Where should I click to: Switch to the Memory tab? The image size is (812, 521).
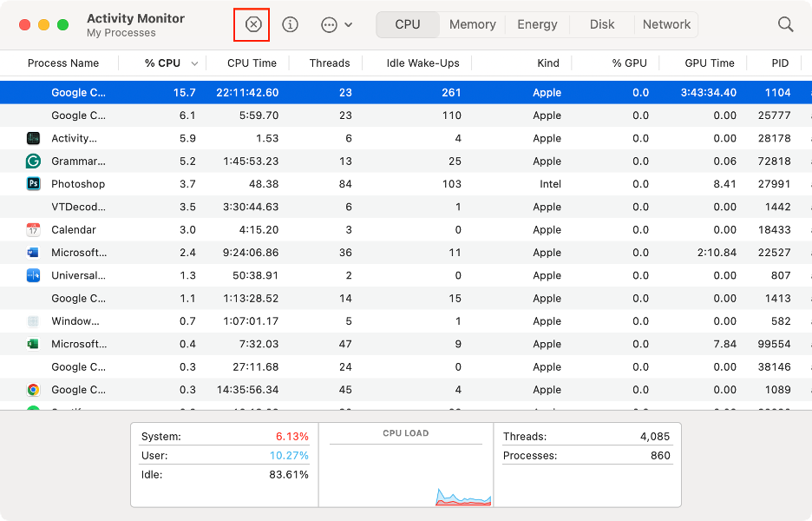(x=472, y=24)
